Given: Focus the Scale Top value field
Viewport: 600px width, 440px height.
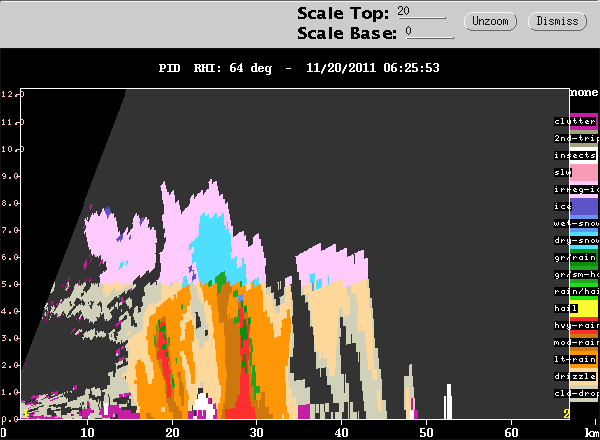Looking at the screenshot, I should point(421,12).
